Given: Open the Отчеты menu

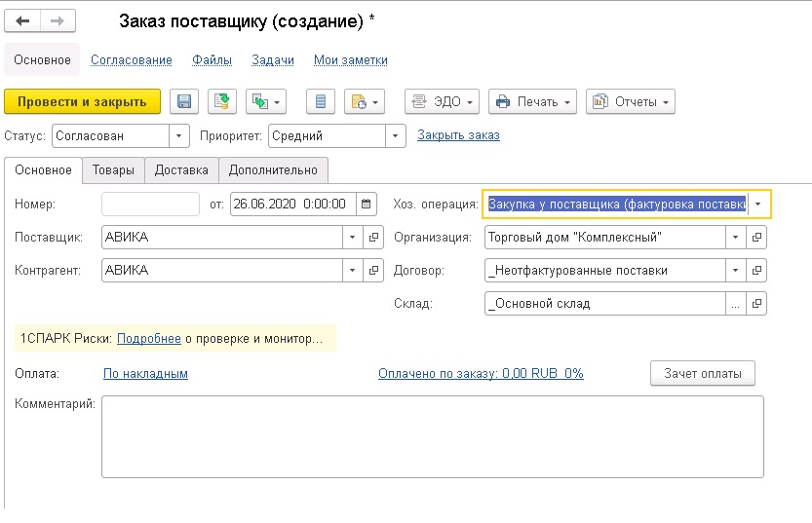Looking at the screenshot, I should [631, 101].
